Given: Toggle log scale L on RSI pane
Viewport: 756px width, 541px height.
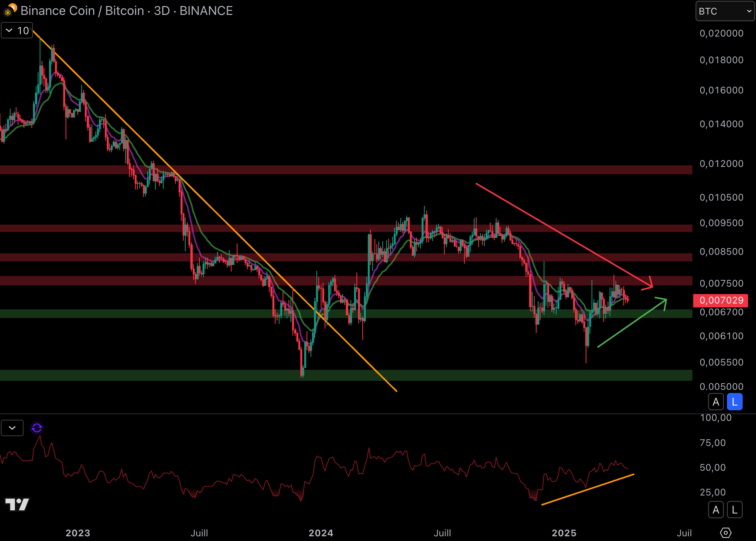Looking at the screenshot, I should (734, 510).
